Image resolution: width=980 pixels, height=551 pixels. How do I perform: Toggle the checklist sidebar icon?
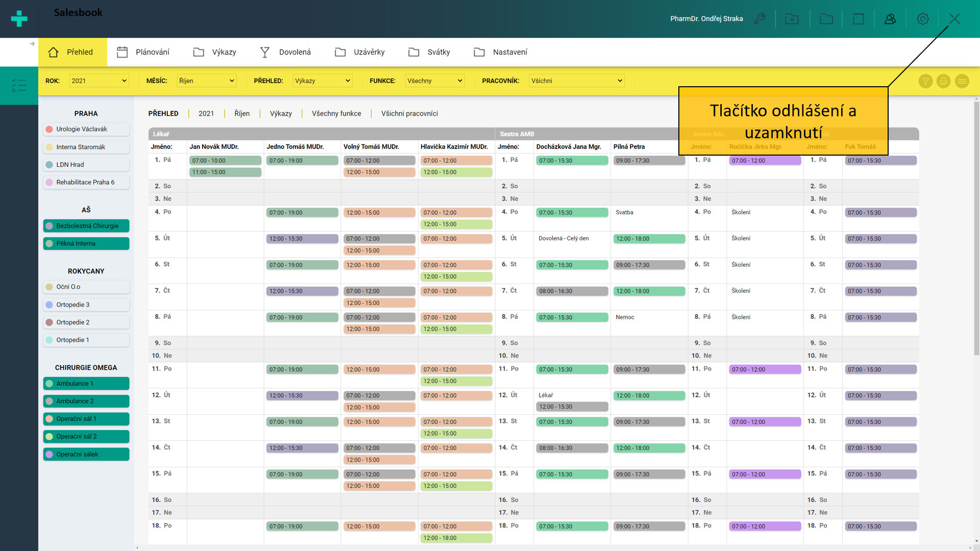click(19, 85)
